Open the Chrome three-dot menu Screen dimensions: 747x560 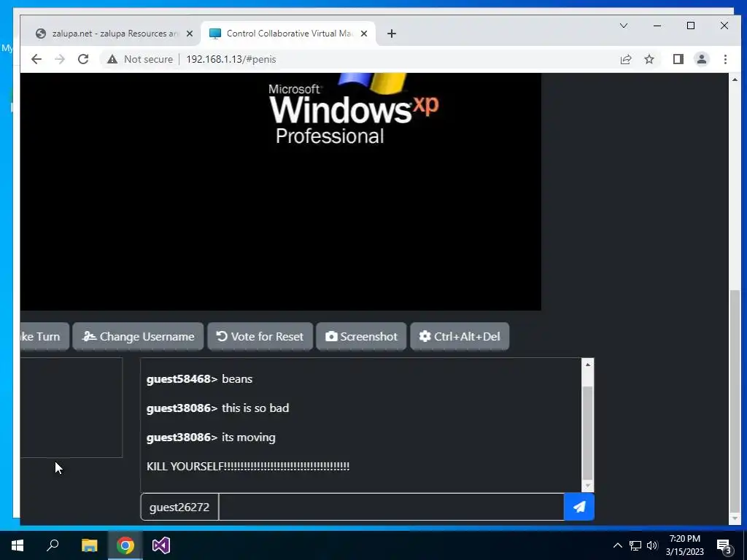point(725,59)
